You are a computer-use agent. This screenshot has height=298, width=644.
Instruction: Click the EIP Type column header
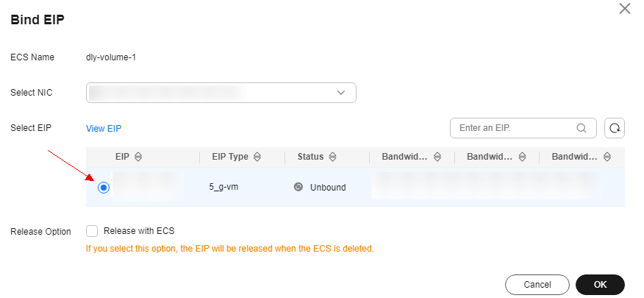[230, 157]
